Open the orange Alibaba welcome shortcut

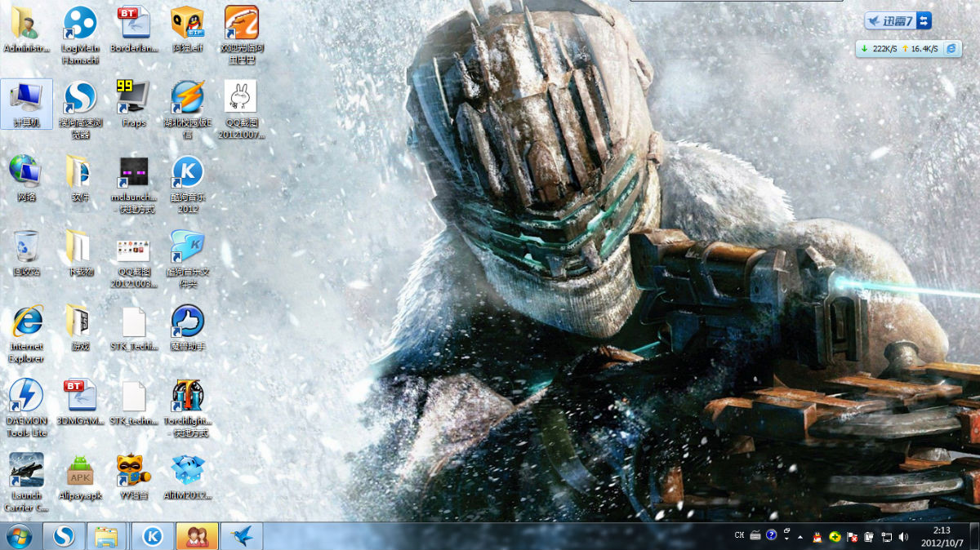241,35
